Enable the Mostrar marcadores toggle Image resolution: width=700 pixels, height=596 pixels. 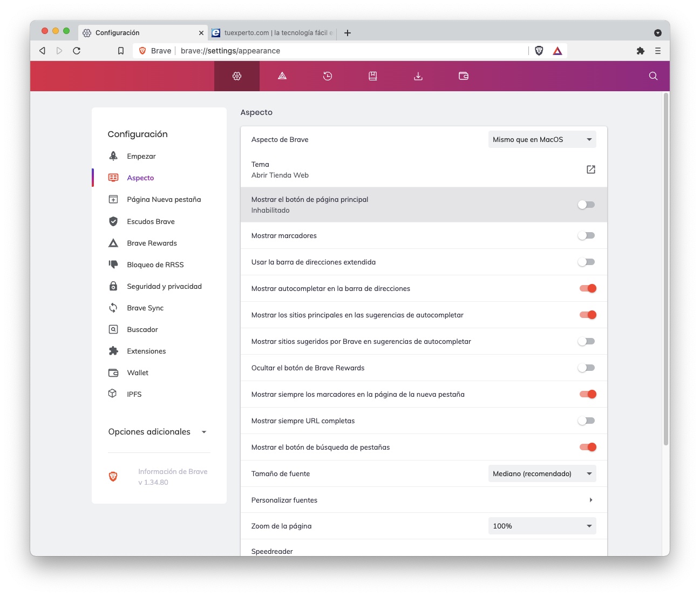pyautogui.click(x=586, y=235)
